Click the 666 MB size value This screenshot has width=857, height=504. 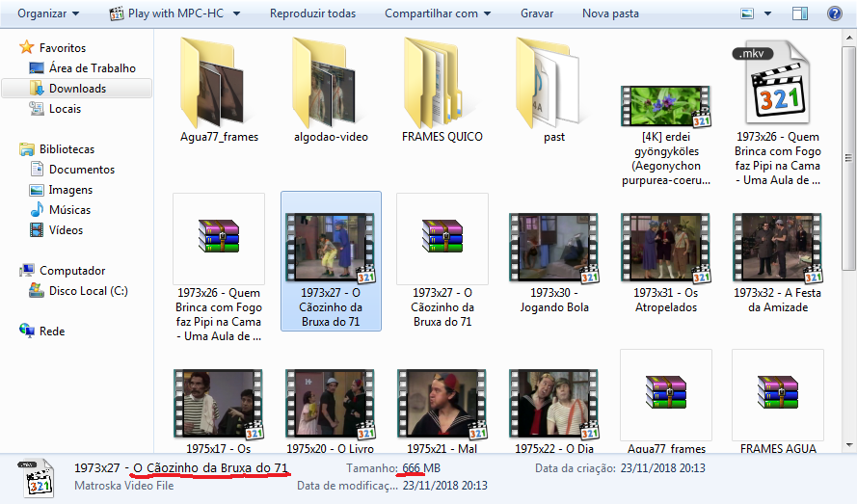tap(421, 468)
